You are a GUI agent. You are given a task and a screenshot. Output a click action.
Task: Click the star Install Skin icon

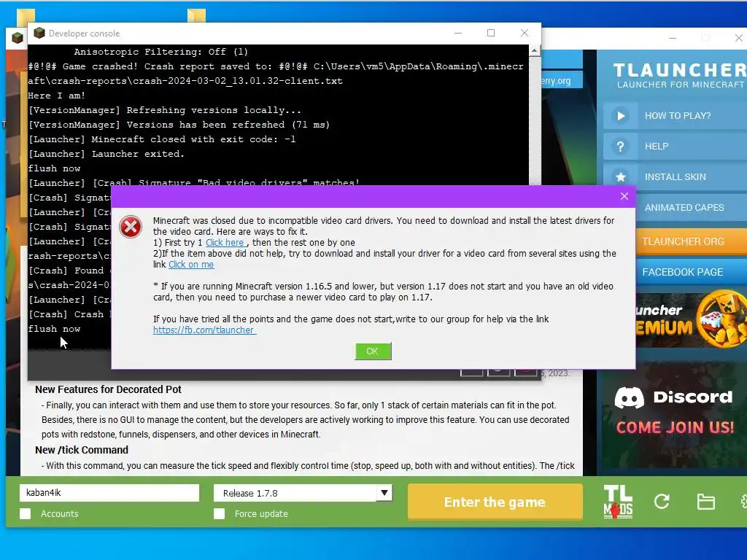tap(620, 177)
